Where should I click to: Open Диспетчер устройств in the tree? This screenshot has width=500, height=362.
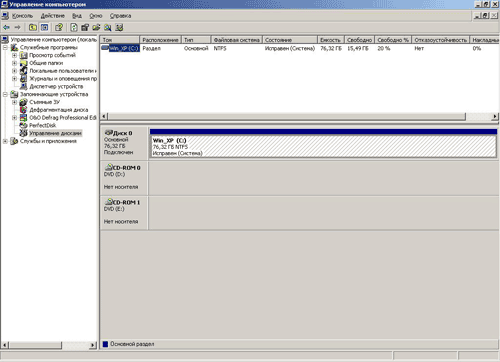click(56, 86)
